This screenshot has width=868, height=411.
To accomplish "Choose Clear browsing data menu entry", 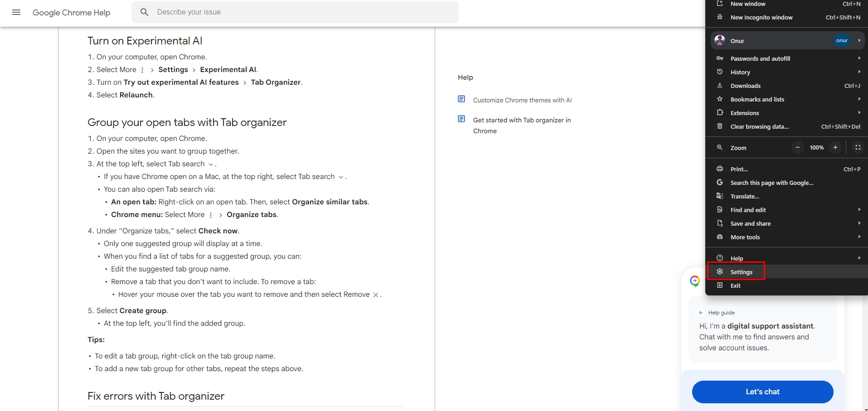I will (x=788, y=126).
